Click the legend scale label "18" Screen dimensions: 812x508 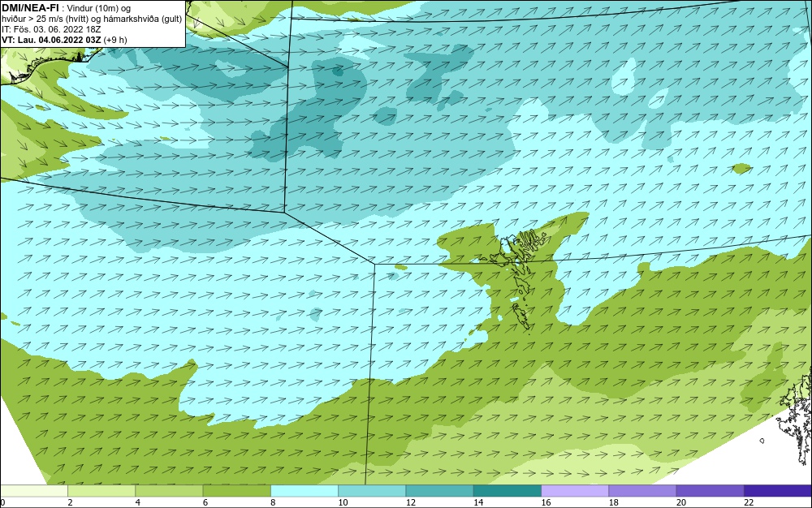[613, 503]
